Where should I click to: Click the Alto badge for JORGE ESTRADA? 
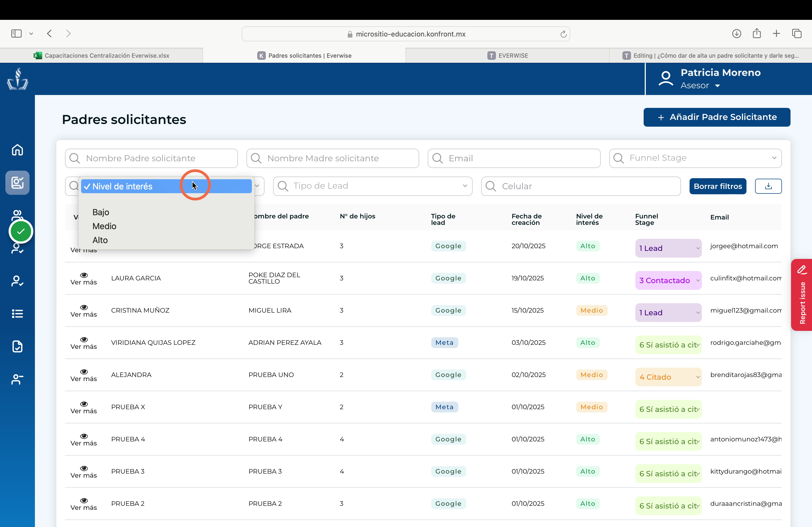tap(588, 246)
